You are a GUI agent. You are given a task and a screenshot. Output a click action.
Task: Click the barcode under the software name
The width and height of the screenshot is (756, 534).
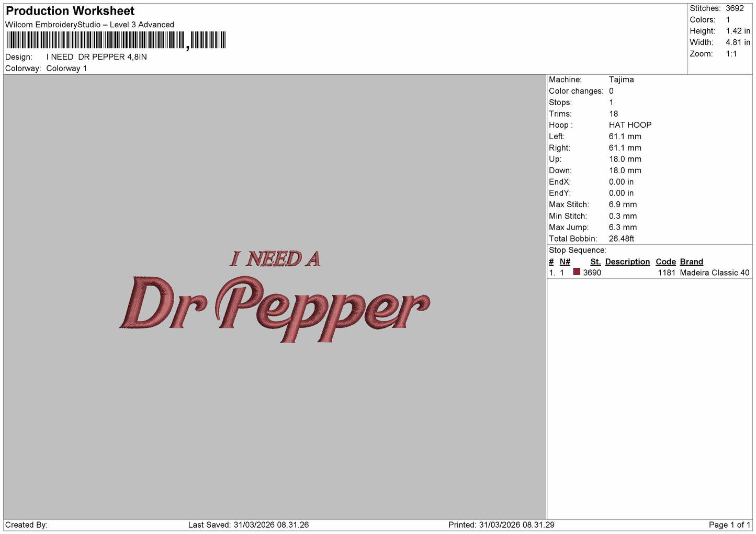[x=116, y=40]
